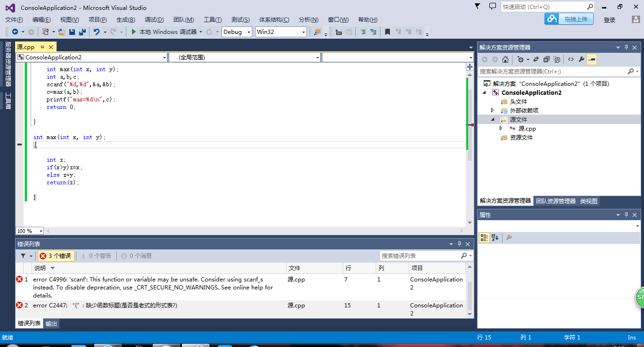Click the Undo toolbar icon
The width and height of the screenshot is (644, 347).
tap(97, 32)
